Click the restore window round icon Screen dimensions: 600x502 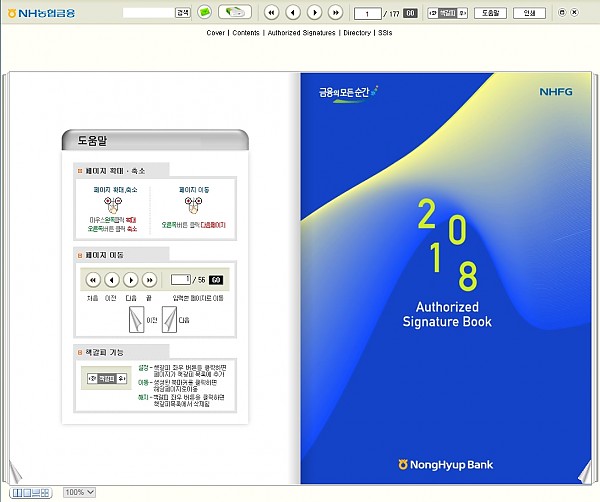click(x=562, y=12)
